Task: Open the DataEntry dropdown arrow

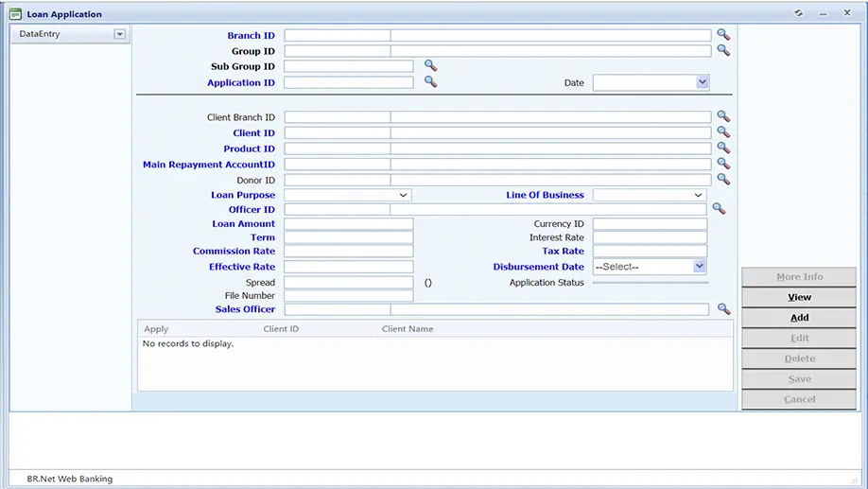Action: tap(119, 34)
